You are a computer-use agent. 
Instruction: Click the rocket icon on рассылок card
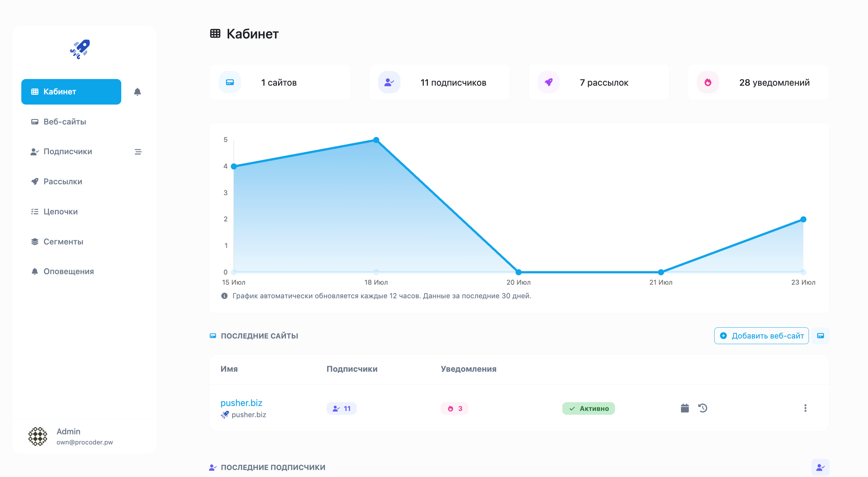point(548,83)
